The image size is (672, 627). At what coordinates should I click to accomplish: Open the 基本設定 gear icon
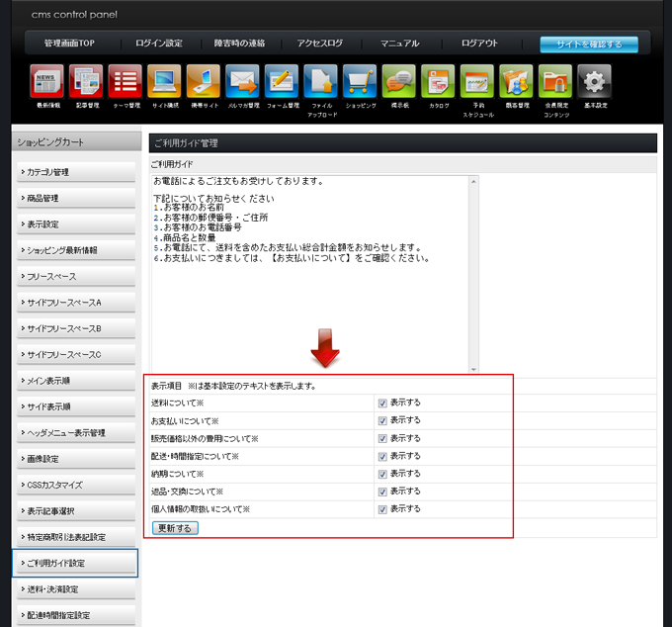pyautogui.click(x=594, y=81)
